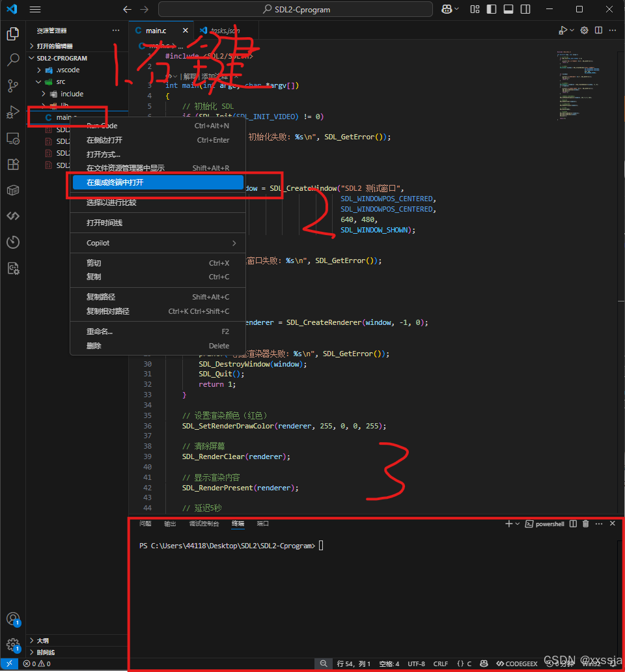The height and width of the screenshot is (672, 625).
Task: Select the Search icon in activity bar
Action: pos(13,59)
